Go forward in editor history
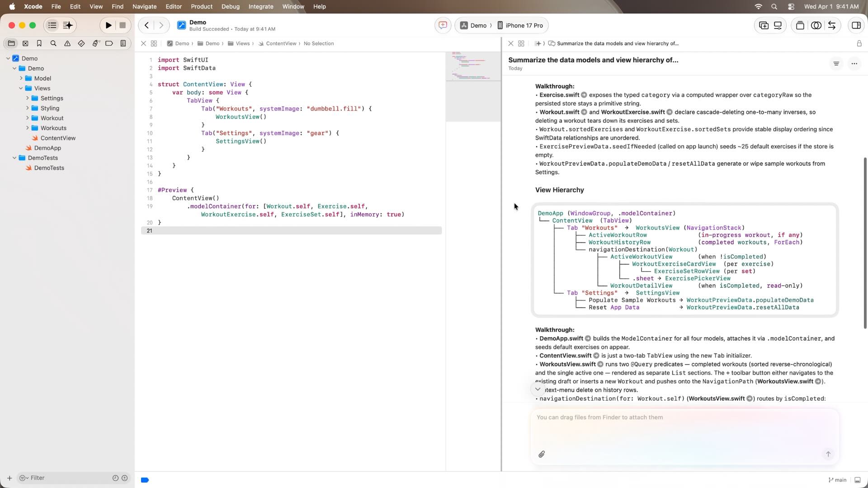This screenshot has height=488, width=868. (x=161, y=25)
